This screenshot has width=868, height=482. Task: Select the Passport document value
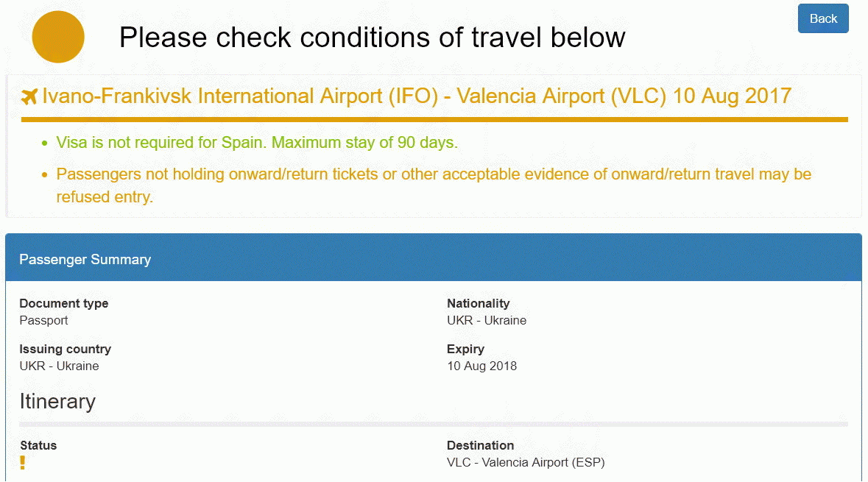click(43, 320)
